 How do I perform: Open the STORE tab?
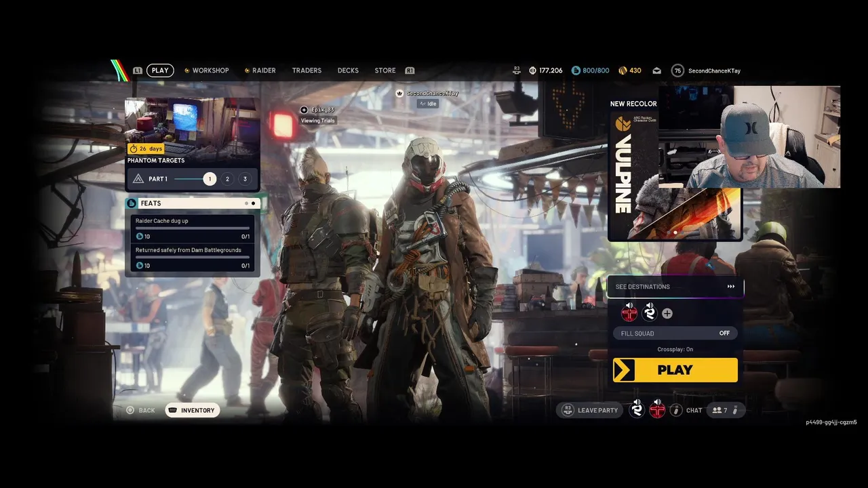pos(385,70)
